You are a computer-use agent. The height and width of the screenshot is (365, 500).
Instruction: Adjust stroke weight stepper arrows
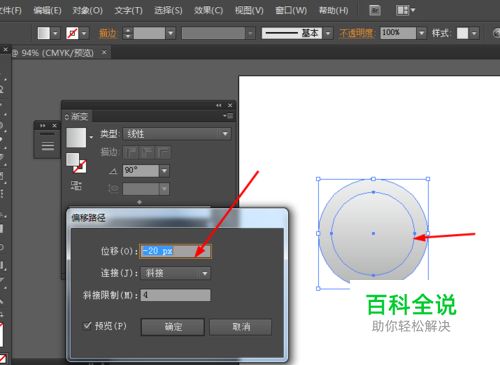128,33
